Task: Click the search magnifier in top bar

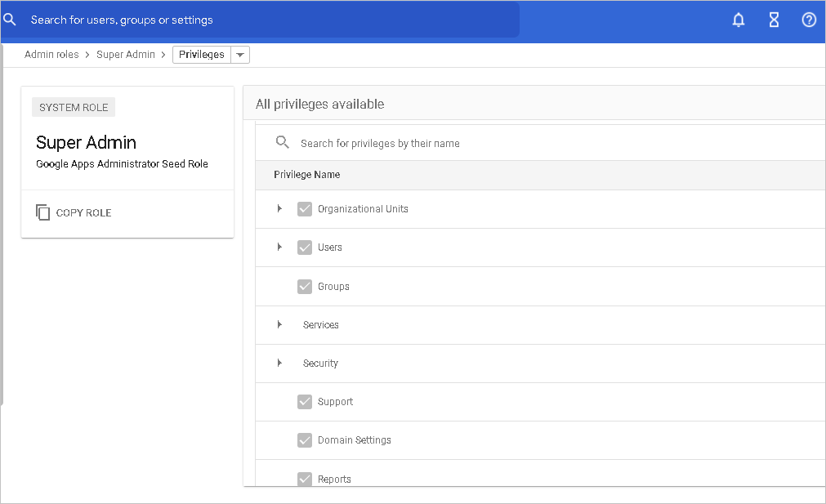Action: tap(11, 20)
